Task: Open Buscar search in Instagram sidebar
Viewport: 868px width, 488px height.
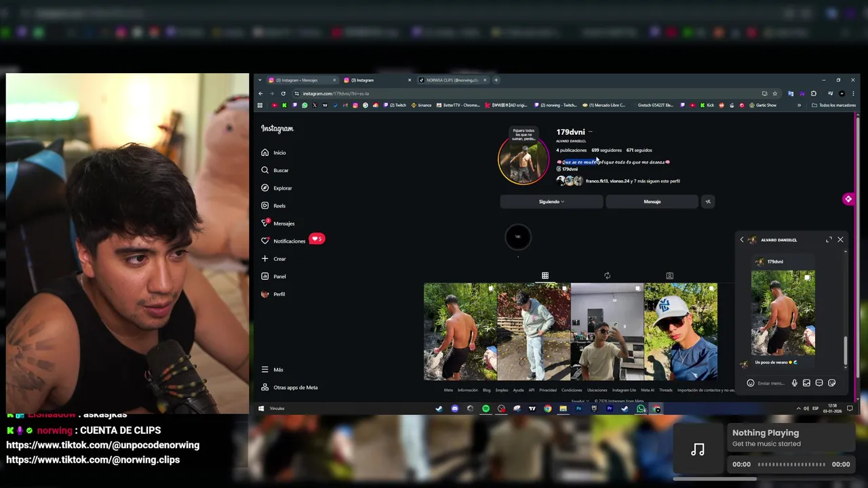Action: click(275, 170)
